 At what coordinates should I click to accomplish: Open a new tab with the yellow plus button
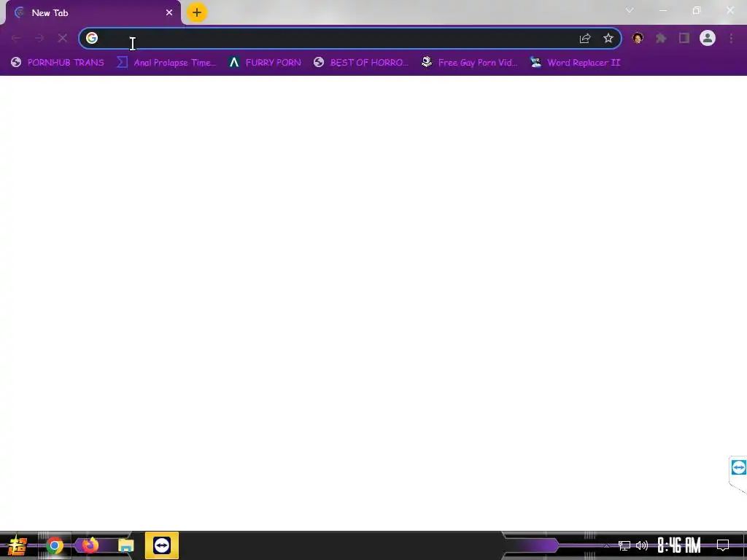(x=197, y=12)
